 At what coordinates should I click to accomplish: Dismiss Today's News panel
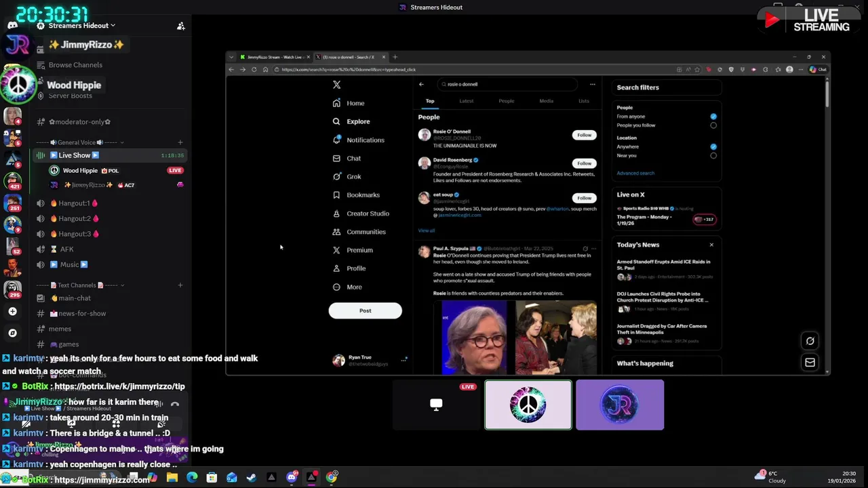coord(711,245)
